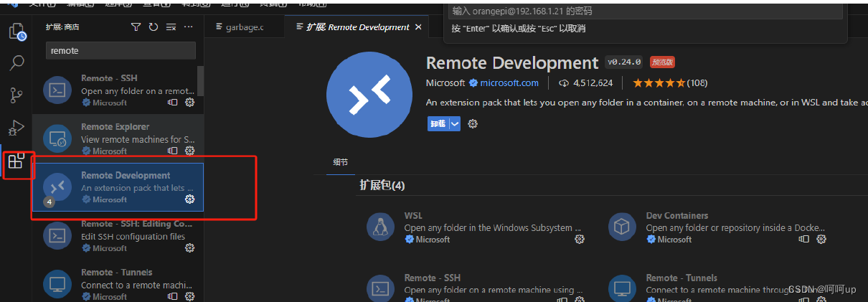Click the large Remote Development extension logo
868x302 pixels.
point(368,95)
